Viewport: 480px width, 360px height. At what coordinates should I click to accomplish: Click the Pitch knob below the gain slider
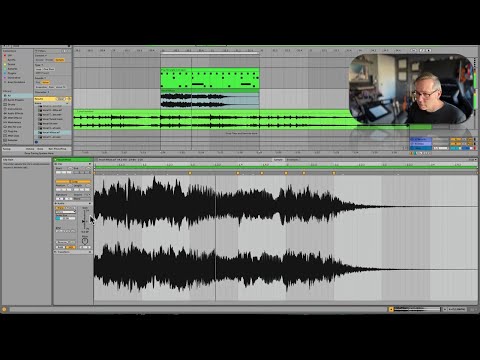(85, 241)
